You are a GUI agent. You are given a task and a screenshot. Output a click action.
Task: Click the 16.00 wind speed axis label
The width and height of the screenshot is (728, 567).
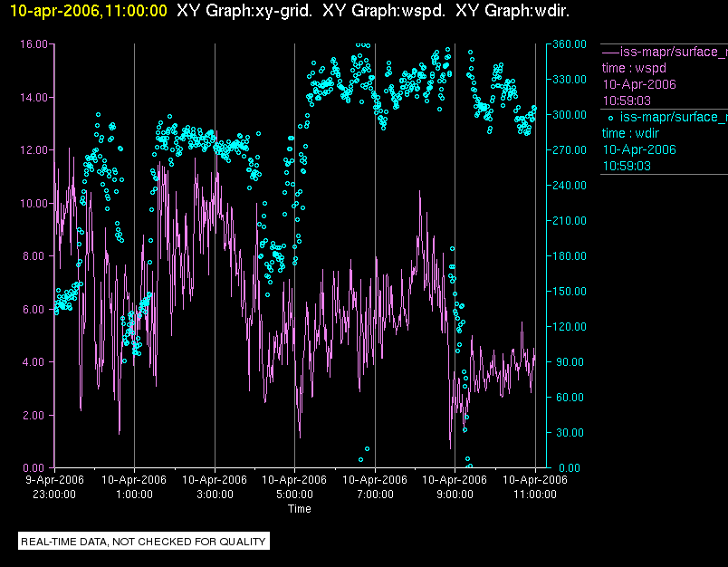coord(34,44)
